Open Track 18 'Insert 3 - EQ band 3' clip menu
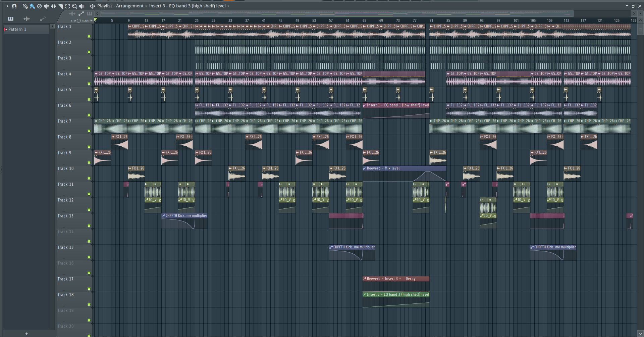The width and height of the screenshot is (644, 337). (365, 295)
